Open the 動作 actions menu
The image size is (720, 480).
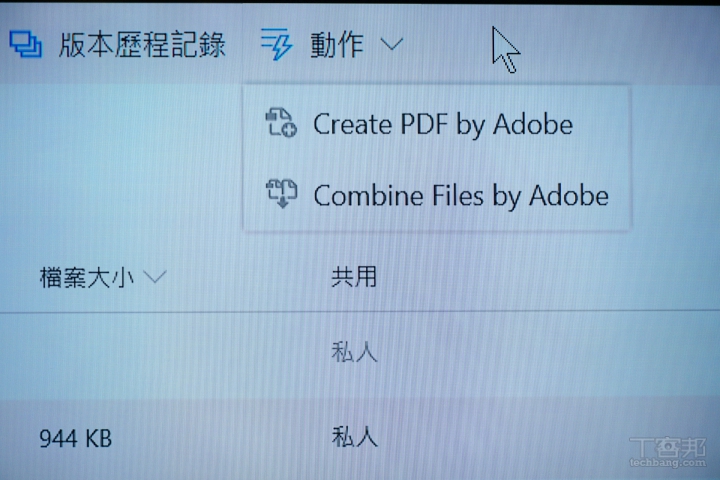point(337,45)
